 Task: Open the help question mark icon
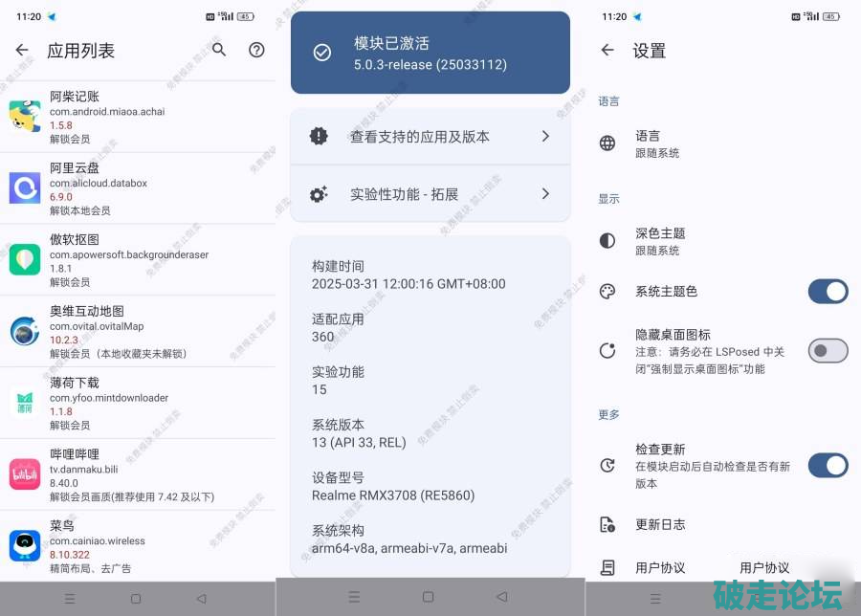tap(256, 50)
